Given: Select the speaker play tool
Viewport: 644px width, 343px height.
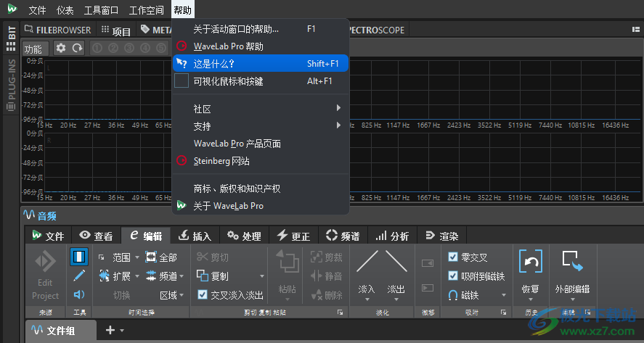Looking at the screenshot, I should [79, 294].
